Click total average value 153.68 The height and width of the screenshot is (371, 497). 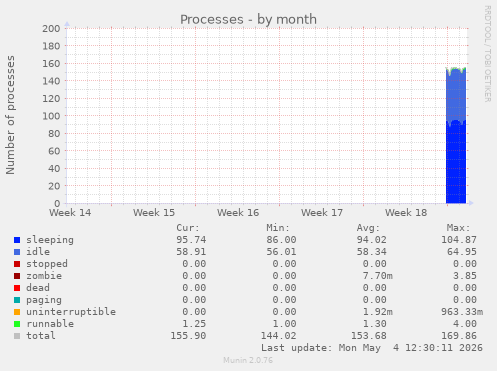coord(368,336)
